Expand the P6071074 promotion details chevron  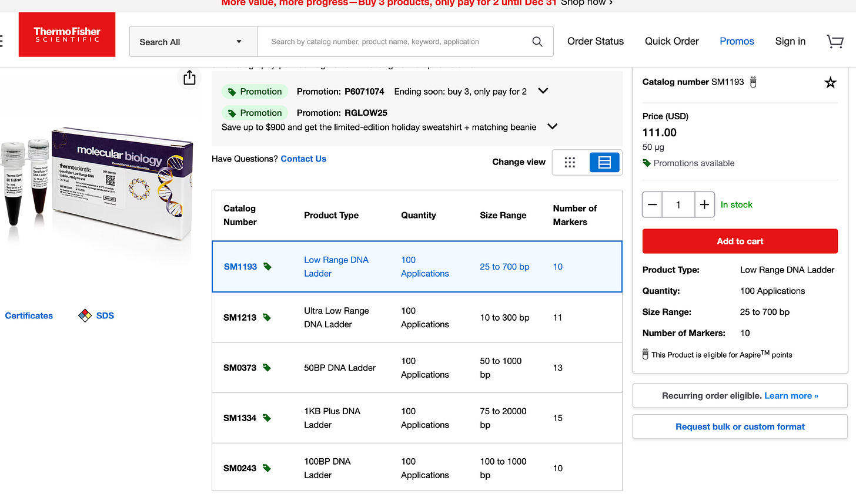point(543,91)
